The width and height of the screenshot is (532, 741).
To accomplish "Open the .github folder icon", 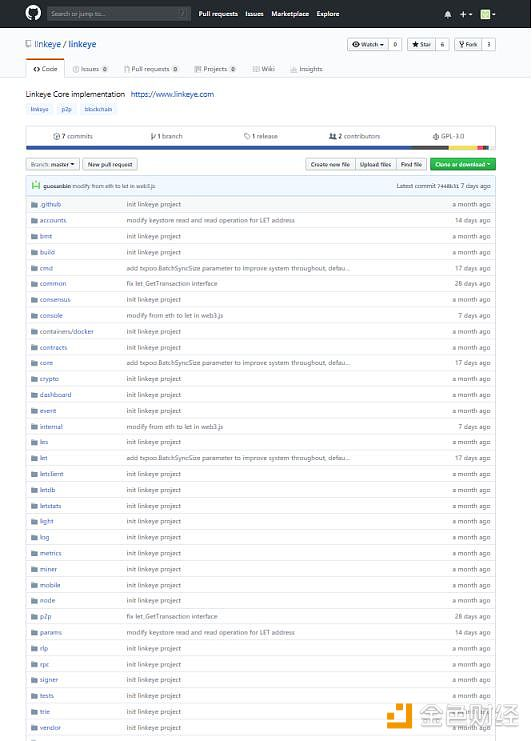I will tap(34, 205).
